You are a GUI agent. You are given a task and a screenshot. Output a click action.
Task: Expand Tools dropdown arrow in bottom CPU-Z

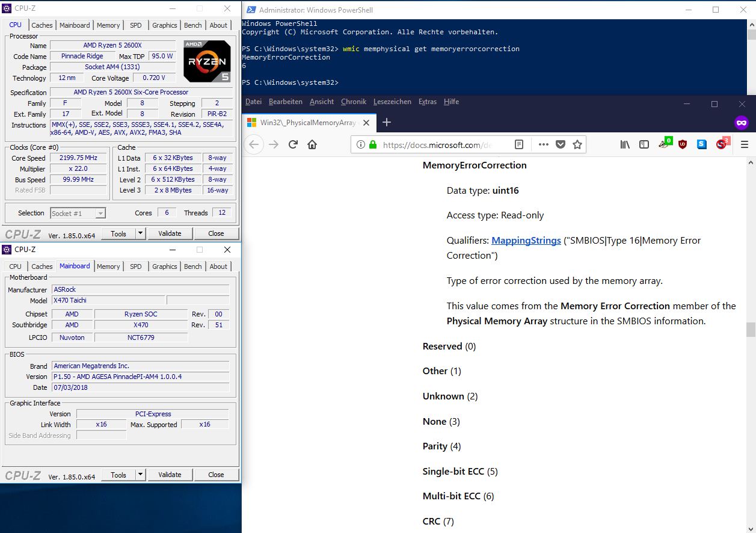pos(140,475)
